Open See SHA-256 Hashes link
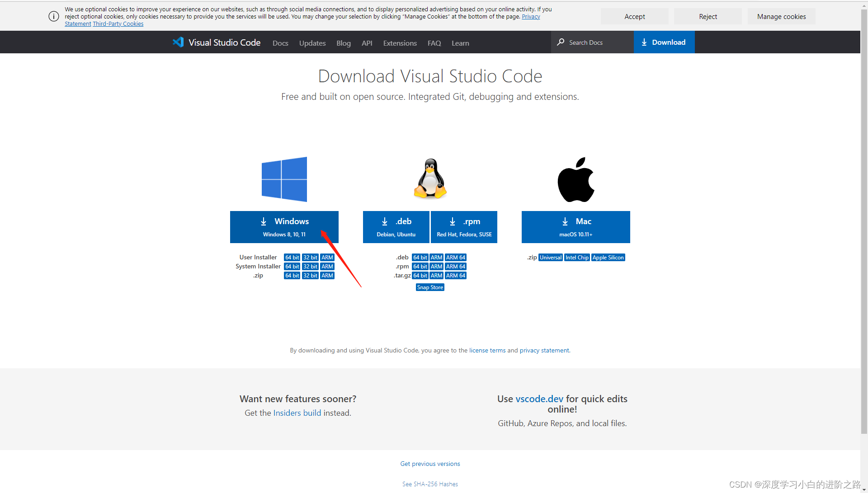The image size is (868, 493). point(430,484)
